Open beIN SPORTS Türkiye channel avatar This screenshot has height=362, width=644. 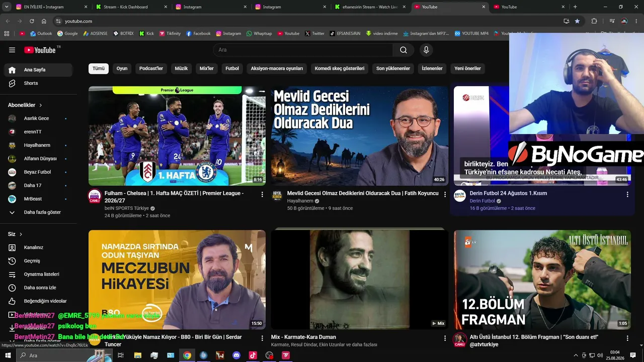[95, 196]
